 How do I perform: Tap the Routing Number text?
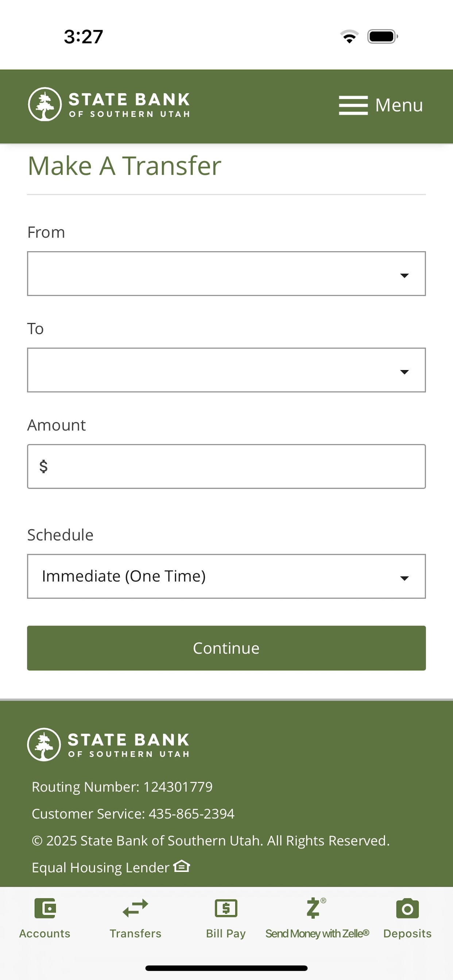(122, 787)
